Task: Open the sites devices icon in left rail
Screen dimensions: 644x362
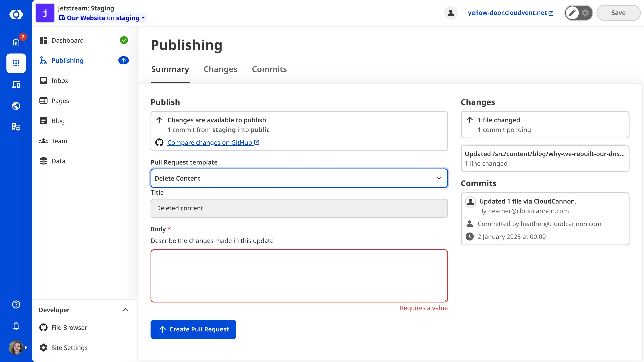Action: point(16,84)
